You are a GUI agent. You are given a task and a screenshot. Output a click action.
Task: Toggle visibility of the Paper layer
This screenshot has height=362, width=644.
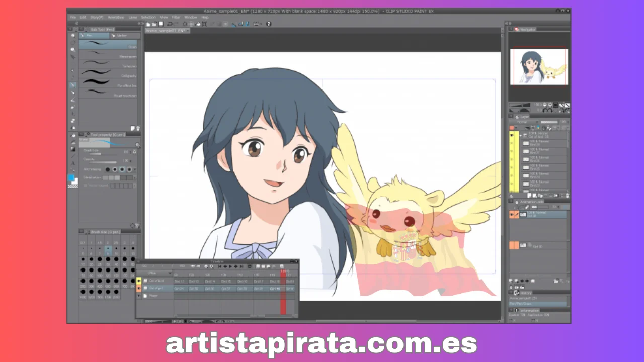click(x=139, y=296)
